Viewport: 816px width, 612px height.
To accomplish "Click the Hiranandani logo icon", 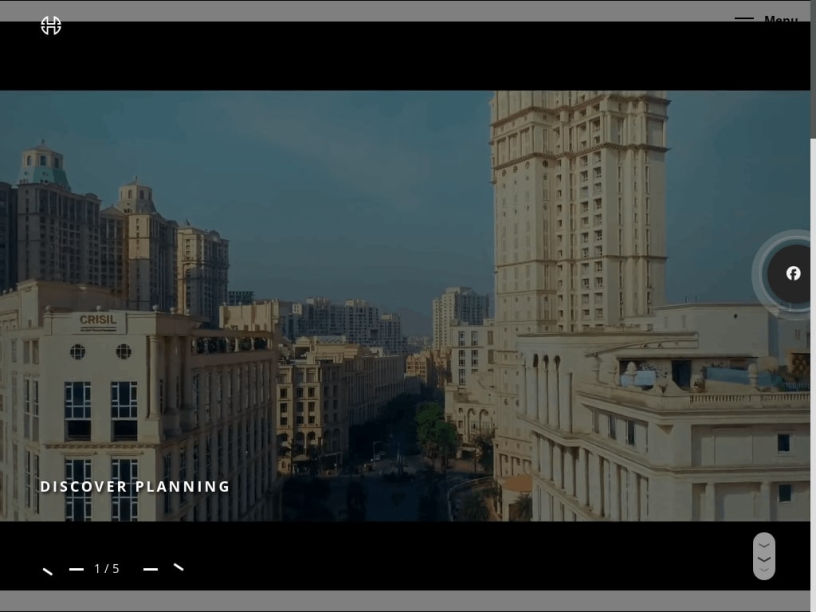I will coord(51,26).
